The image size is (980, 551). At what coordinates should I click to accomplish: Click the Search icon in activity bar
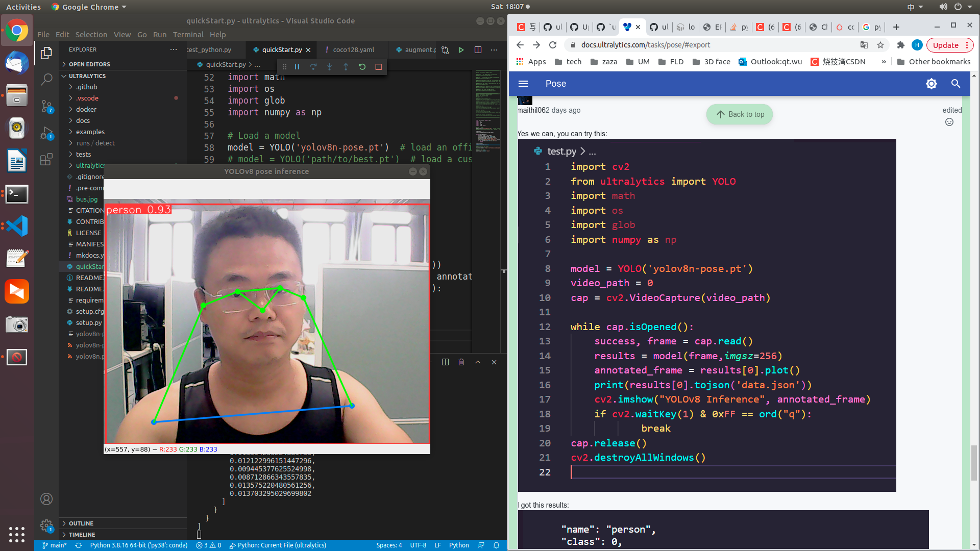(x=46, y=80)
